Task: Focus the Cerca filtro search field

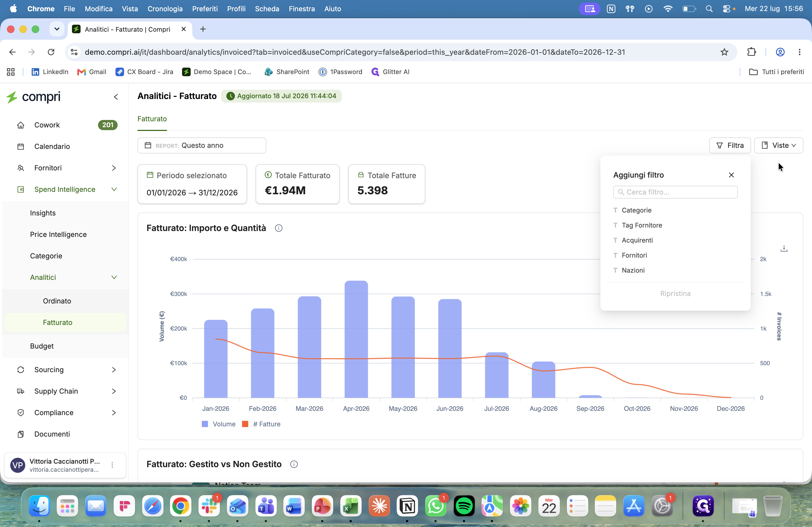Action: (x=675, y=192)
